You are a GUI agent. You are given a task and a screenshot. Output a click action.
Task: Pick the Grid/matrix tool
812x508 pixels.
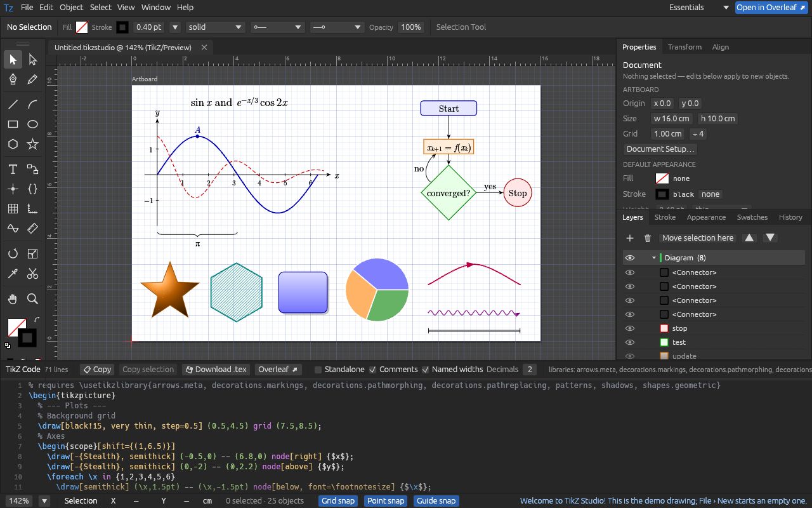(x=13, y=209)
